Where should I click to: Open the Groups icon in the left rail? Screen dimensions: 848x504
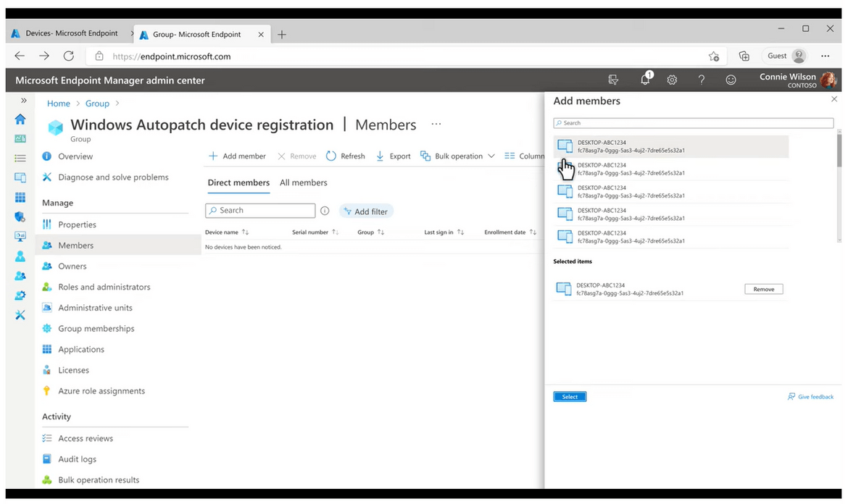pos(20,275)
